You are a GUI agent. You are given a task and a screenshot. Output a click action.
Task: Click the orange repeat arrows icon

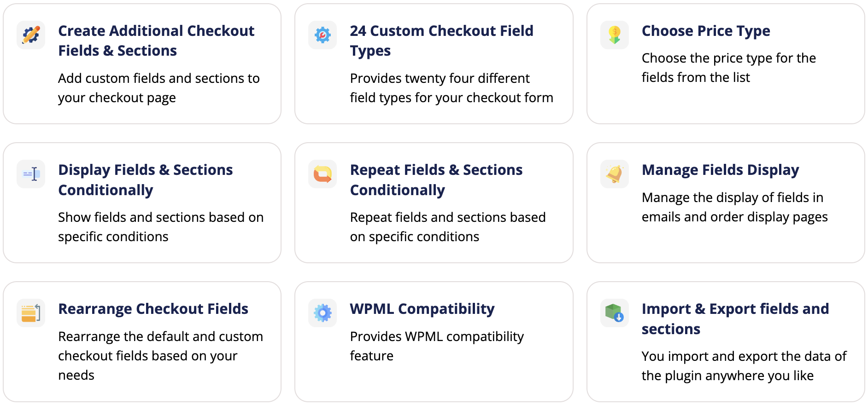coord(323,174)
